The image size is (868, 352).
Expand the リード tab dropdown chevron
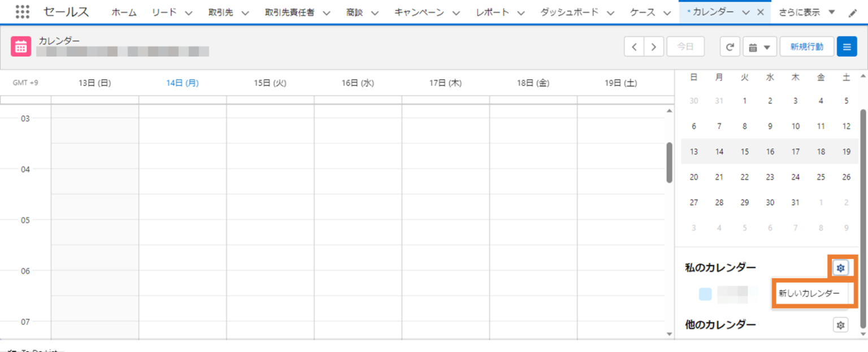(189, 13)
